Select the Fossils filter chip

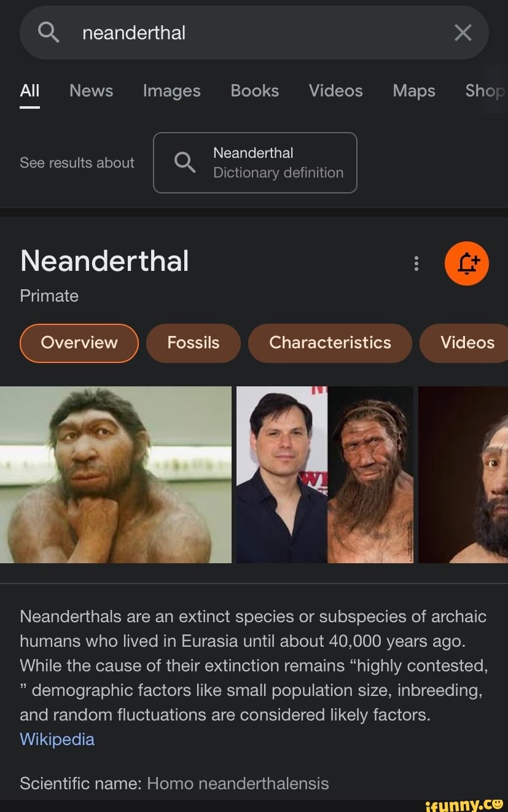point(193,343)
